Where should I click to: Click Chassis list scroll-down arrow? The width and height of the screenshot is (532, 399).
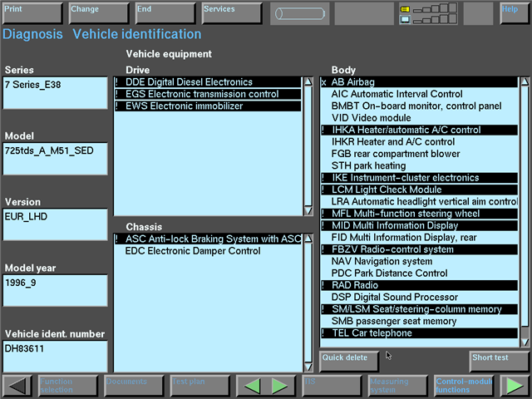(x=308, y=367)
